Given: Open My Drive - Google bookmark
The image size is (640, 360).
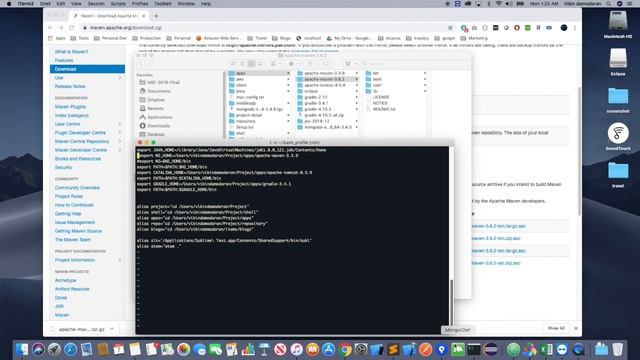Looking at the screenshot, I should tap(349, 38).
